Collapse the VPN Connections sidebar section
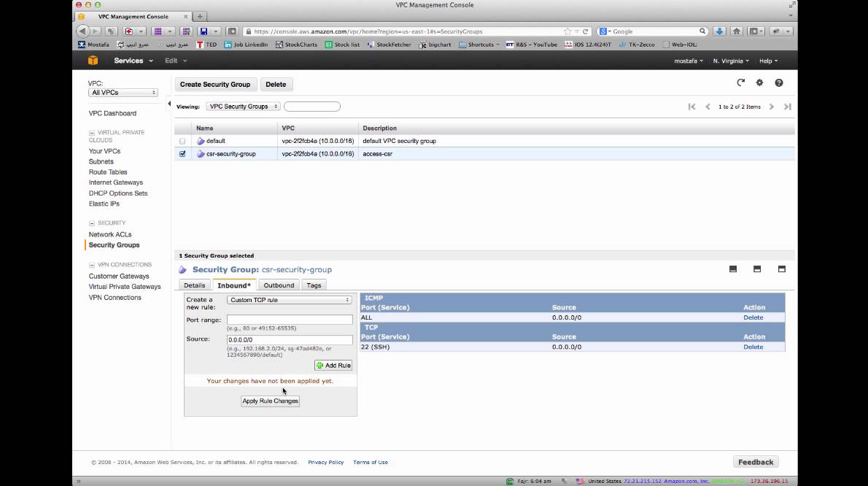 coord(91,265)
